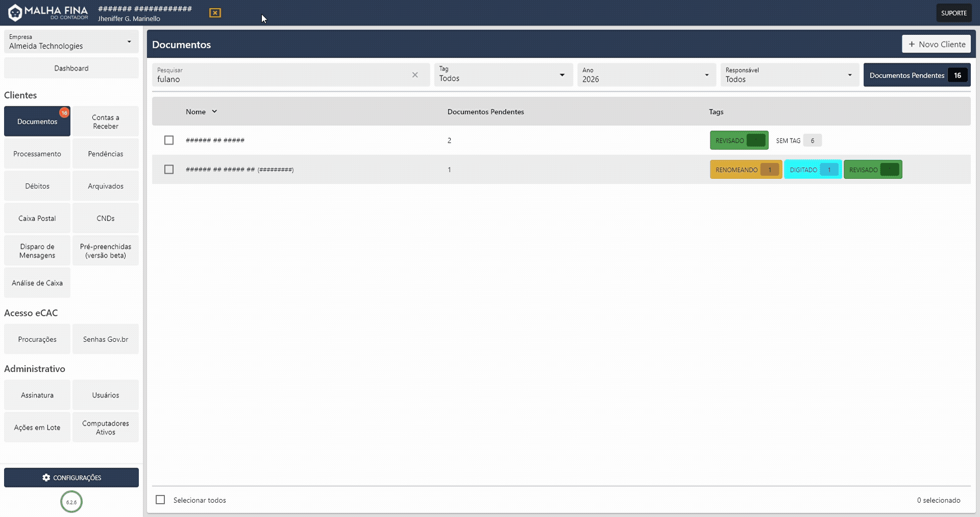Click the Malha Fina logo icon
Viewport: 980px width, 517px height.
point(15,13)
